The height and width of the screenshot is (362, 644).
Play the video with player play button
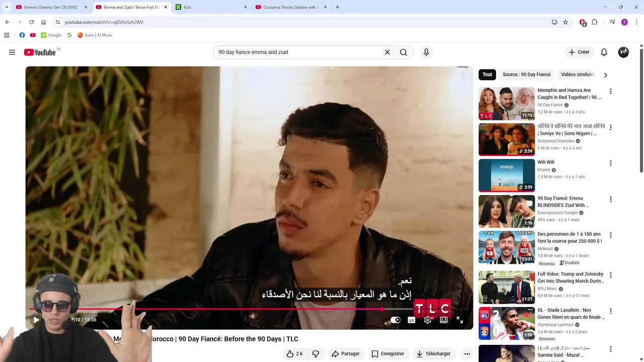pyautogui.click(x=36, y=320)
